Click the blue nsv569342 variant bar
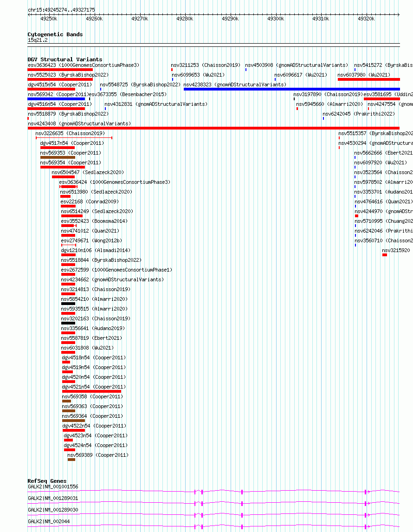The height and width of the screenshot is (532, 413). coord(56,99)
